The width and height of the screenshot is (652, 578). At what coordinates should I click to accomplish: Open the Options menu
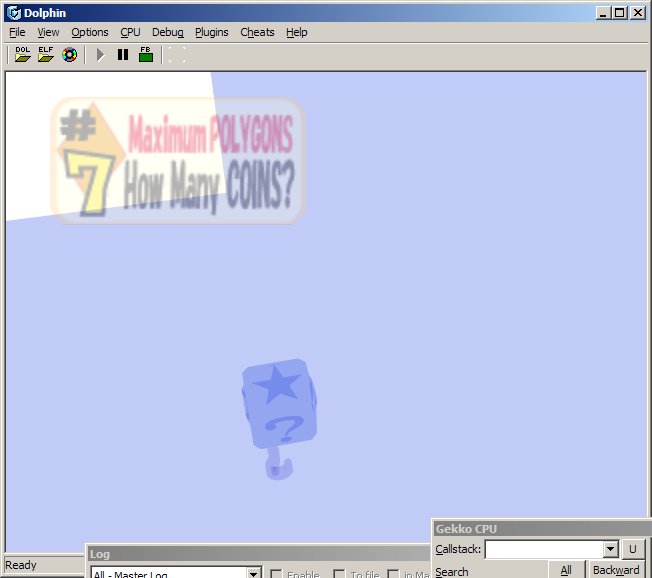coord(89,32)
